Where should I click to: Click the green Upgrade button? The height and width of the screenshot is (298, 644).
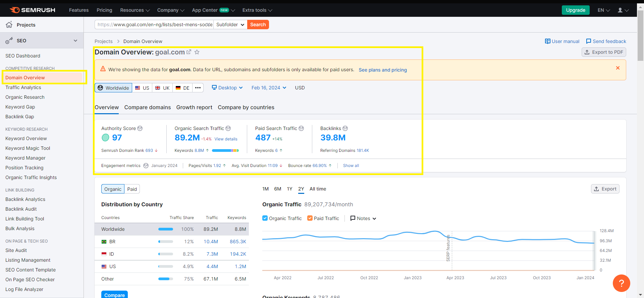point(576,10)
